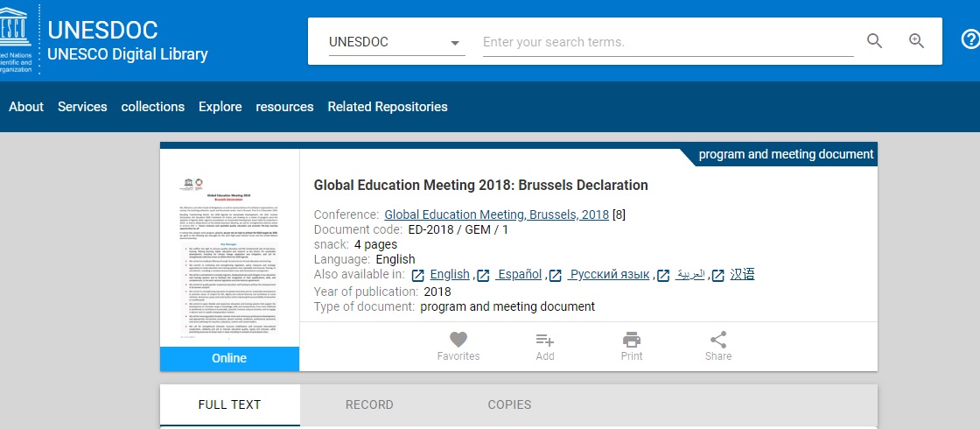This screenshot has width=980, height=429.
Task: Focus the search terms input field
Action: [x=668, y=43]
